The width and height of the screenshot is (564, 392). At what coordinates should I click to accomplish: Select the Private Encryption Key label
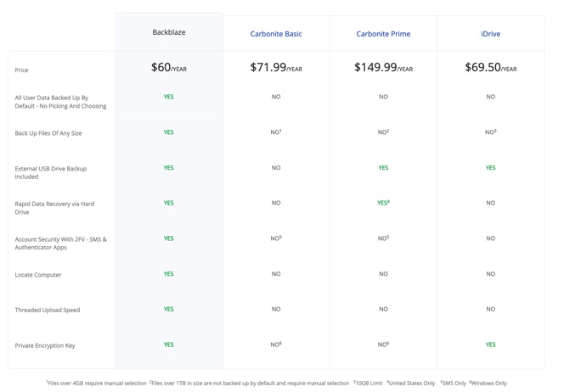(45, 345)
